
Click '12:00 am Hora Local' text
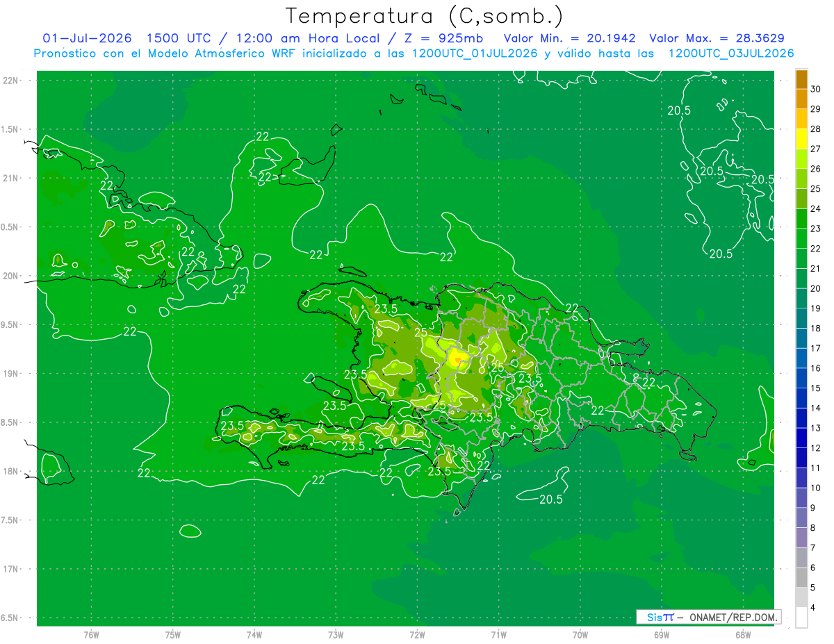point(306,39)
